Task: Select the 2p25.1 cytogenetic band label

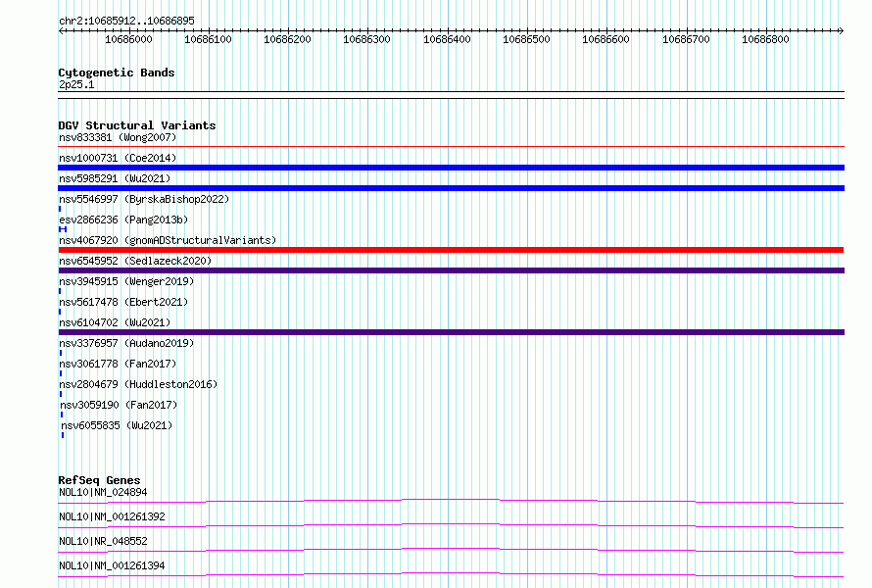Action: 76,84
